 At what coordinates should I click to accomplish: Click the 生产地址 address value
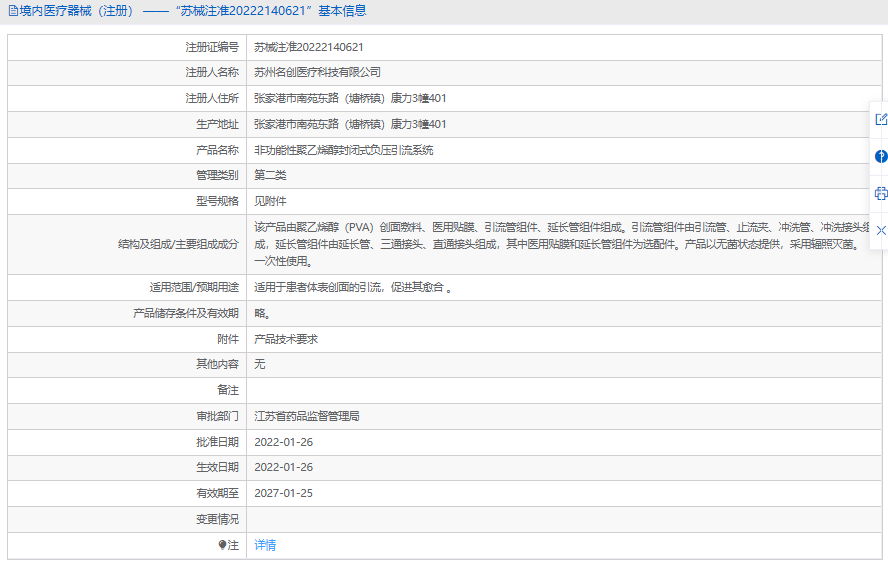pyautogui.click(x=350, y=124)
